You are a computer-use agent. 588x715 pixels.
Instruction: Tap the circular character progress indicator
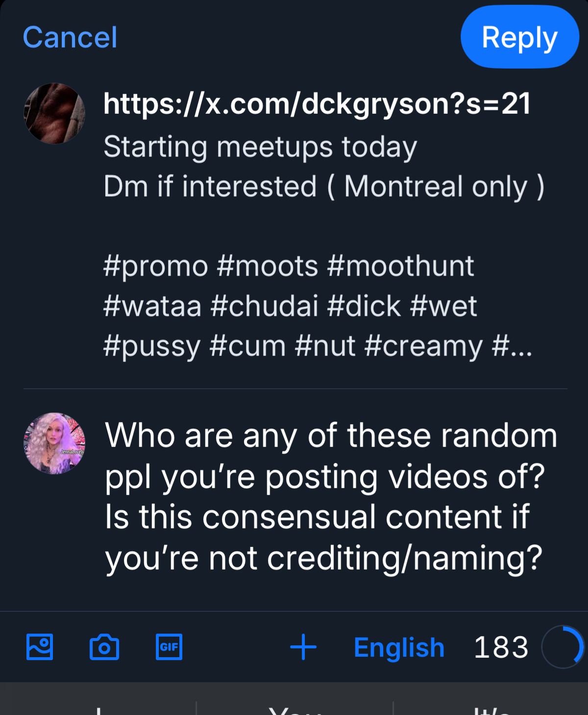(563, 647)
